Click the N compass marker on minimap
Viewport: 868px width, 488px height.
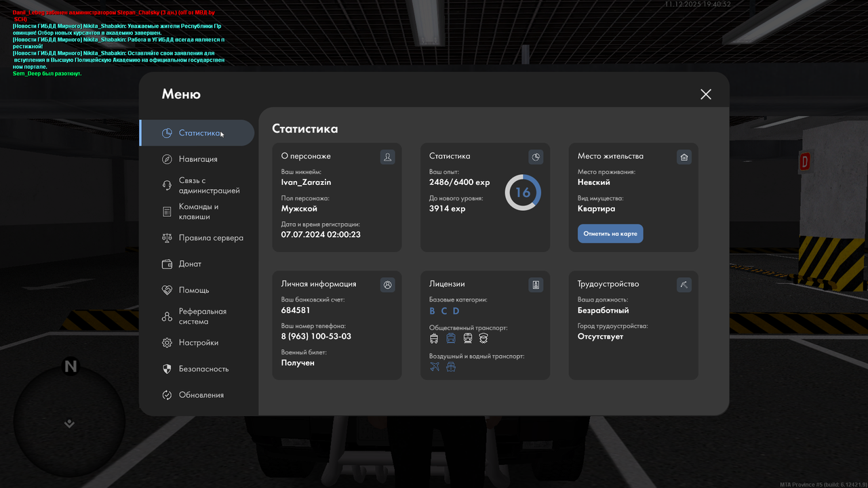pos(71,367)
